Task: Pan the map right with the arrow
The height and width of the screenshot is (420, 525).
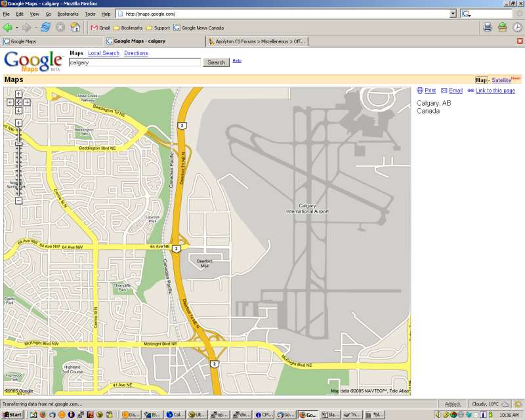Action: point(27,102)
